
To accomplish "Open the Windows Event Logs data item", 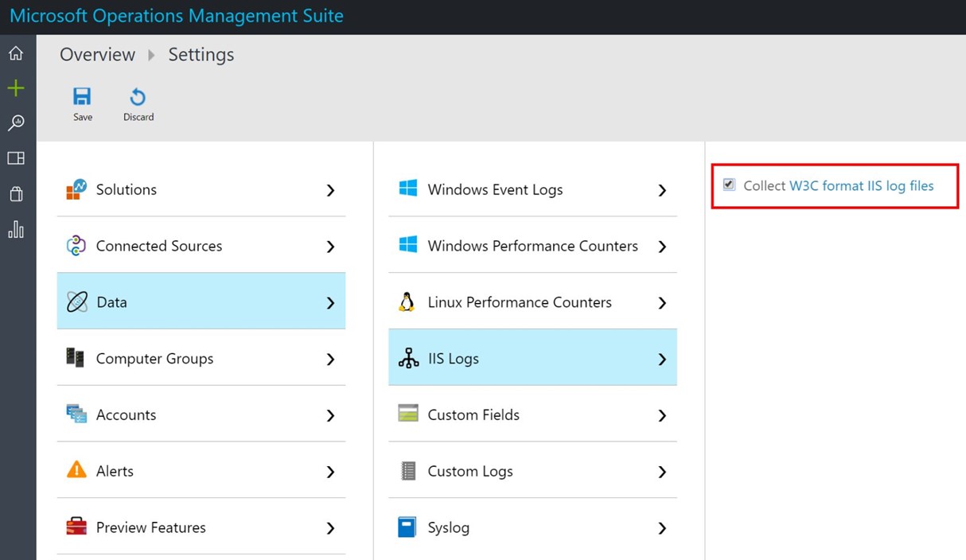I will 532,189.
